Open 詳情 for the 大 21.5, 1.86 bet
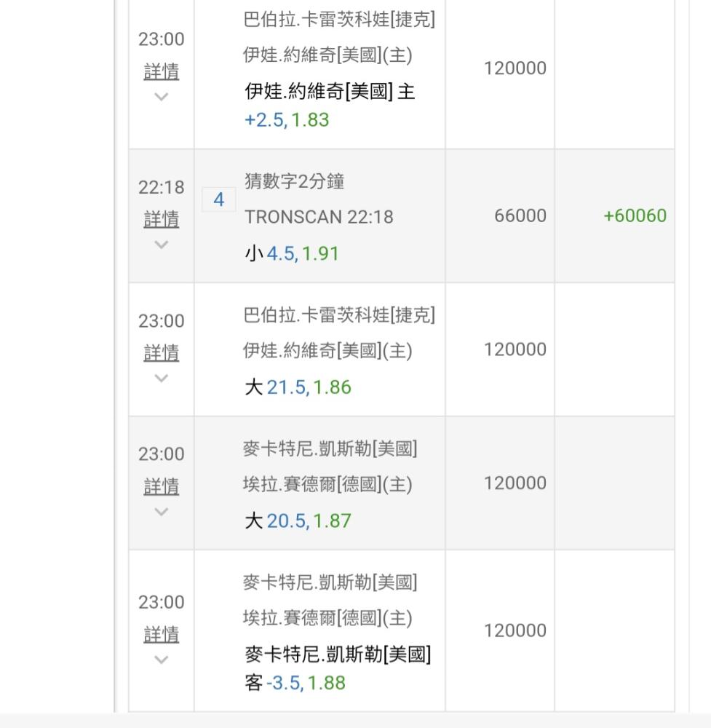Image resolution: width=711 pixels, height=728 pixels. click(162, 352)
